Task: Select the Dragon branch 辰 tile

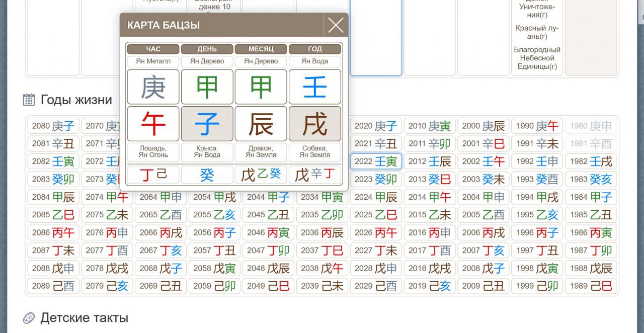Action: (261, 124)
